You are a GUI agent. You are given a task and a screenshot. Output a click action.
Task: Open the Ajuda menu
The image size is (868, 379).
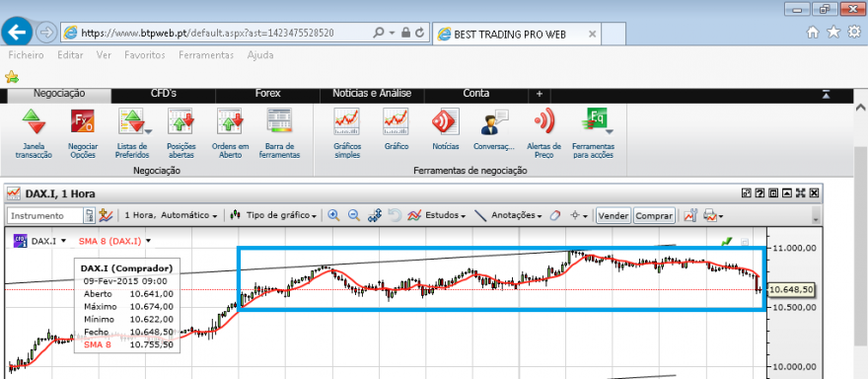(x=260, y=55)
